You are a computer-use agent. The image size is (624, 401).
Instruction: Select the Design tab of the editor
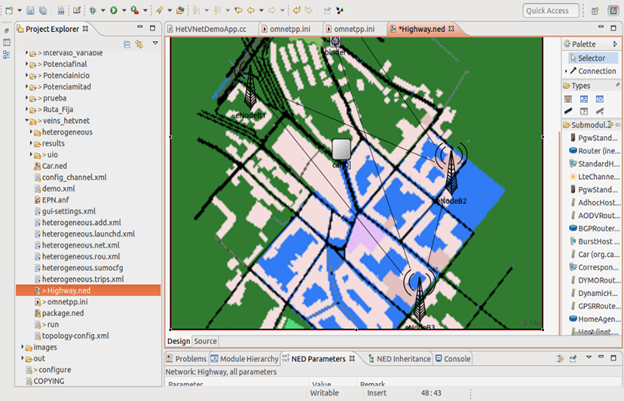pos(178,341)
